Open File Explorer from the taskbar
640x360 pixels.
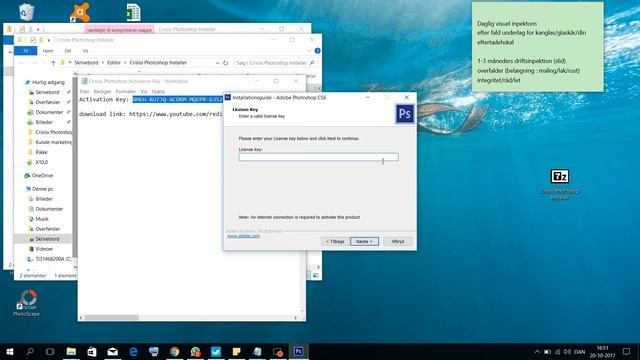(71, 351)
